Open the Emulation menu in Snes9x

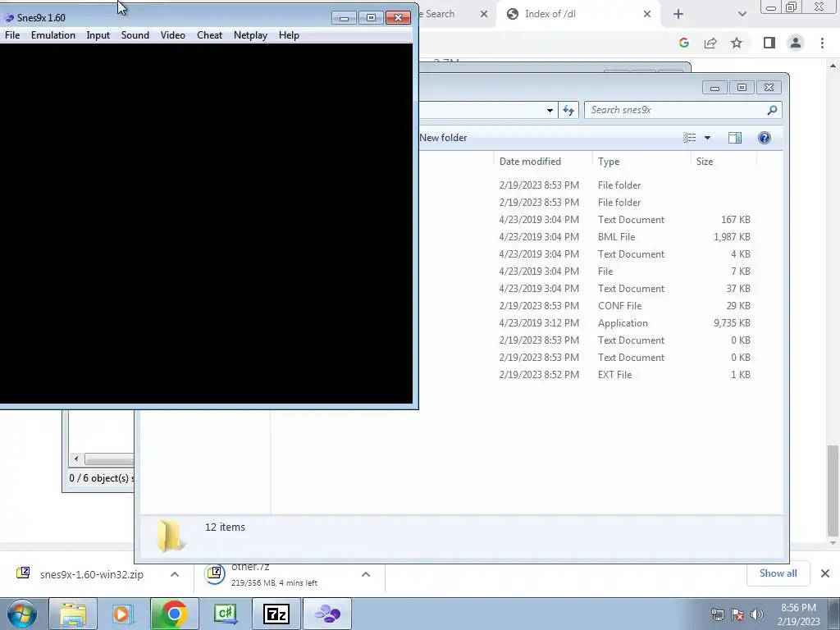tap(53, 35)
